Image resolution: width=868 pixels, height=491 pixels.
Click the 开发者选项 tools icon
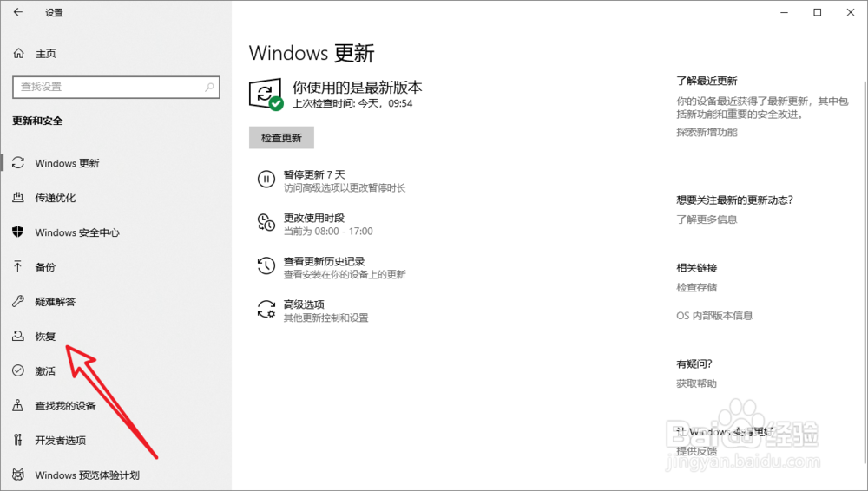[x=18, y=440]
